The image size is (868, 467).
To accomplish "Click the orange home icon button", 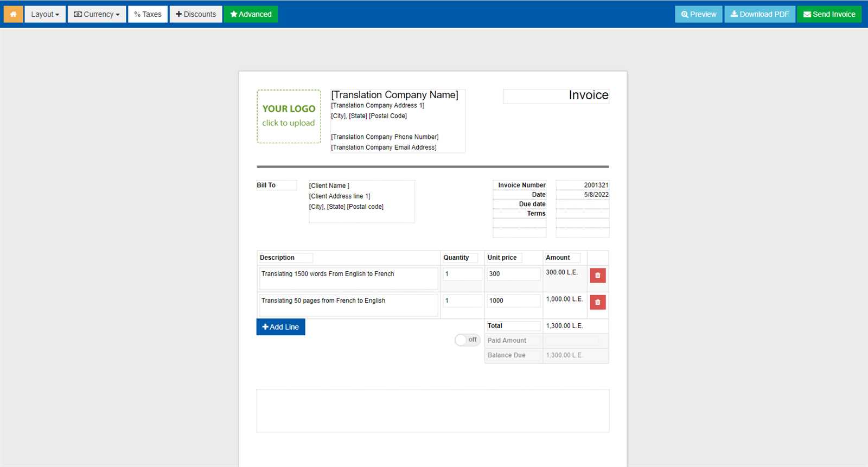I will click(13, 14).
